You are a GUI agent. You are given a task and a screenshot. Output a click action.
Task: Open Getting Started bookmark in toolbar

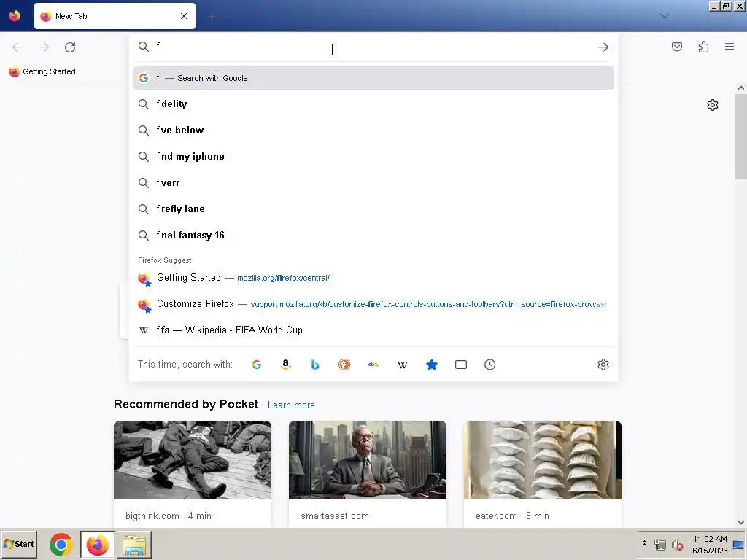pos(42,72)
